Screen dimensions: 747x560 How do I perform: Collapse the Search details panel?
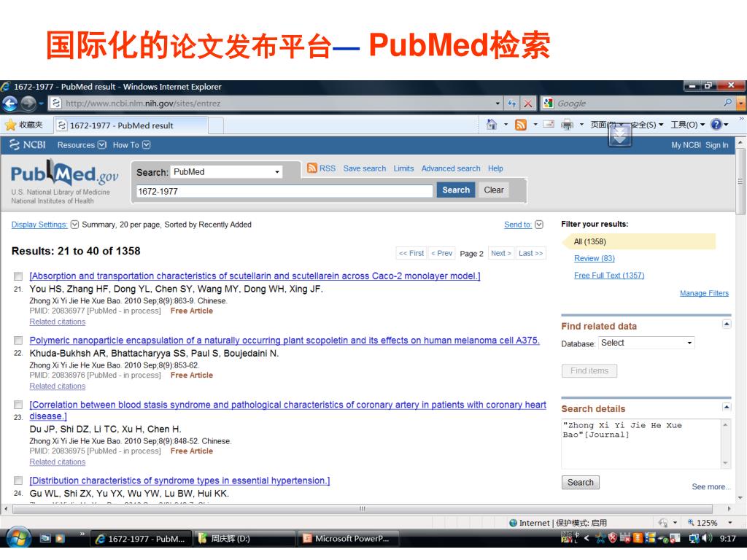726,407
